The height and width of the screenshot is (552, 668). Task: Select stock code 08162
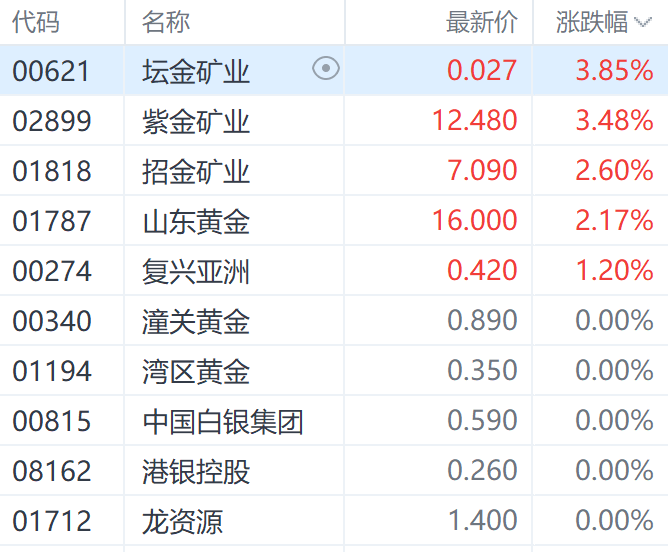point(52,471)
